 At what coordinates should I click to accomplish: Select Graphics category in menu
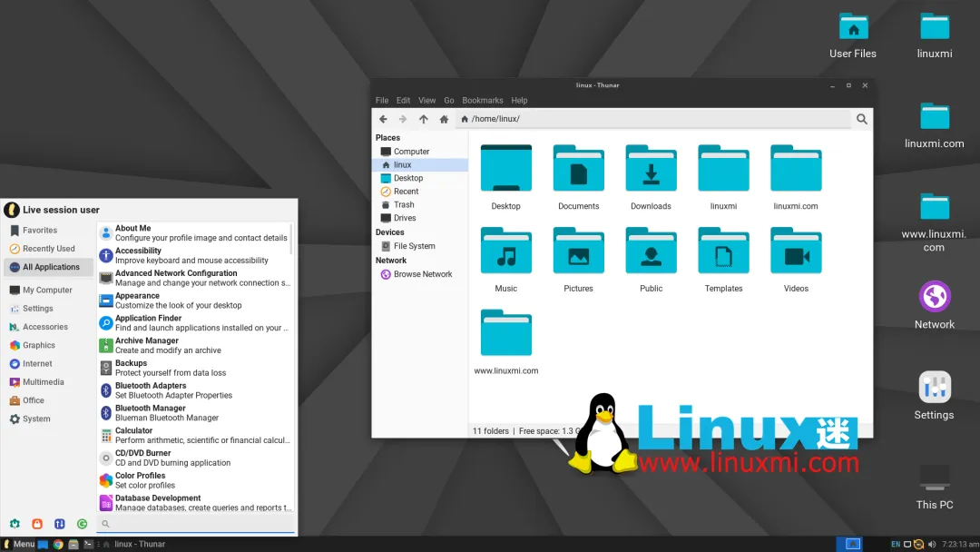tap(49, 345)
